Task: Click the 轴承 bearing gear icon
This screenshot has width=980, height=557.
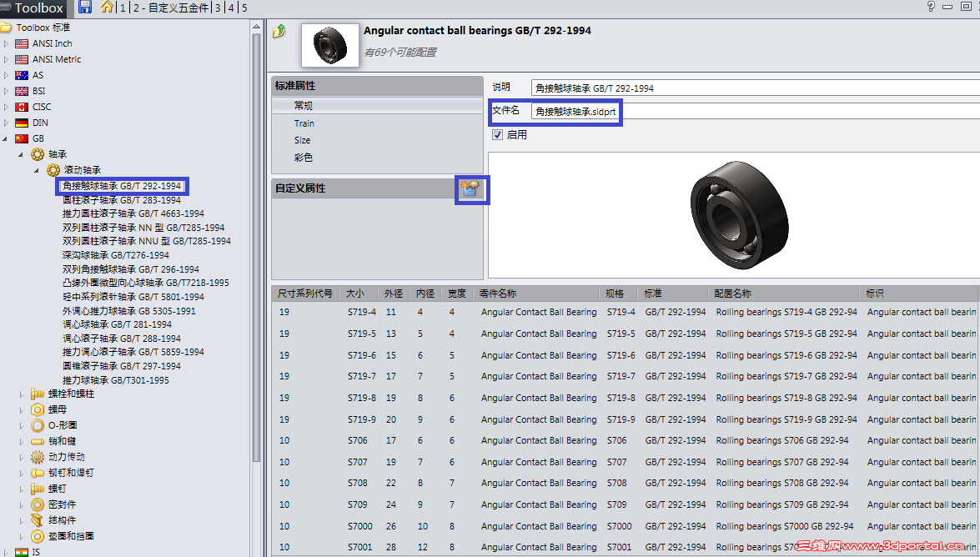Action: pyautogui.click(x=38, y=154)
